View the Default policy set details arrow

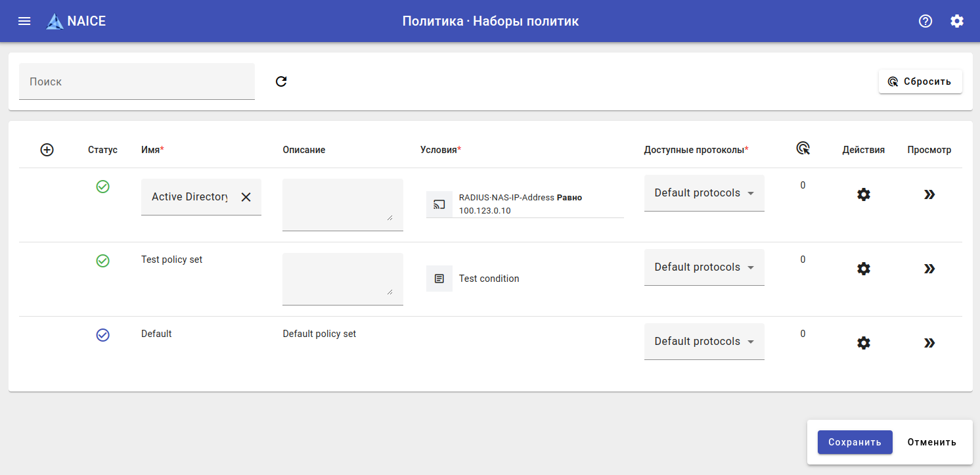pos(929,343)
